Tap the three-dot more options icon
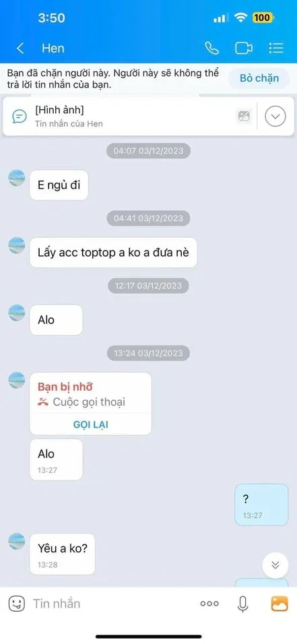This screenshot has width=297, height=644. pyautogui.click(x=209, y=604)
